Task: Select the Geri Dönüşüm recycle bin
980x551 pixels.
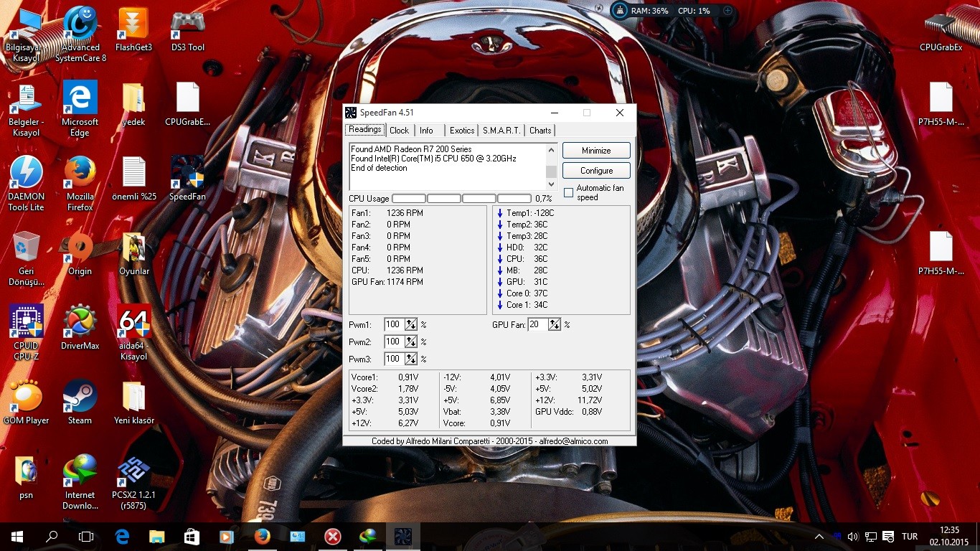Action: point(27,258)
